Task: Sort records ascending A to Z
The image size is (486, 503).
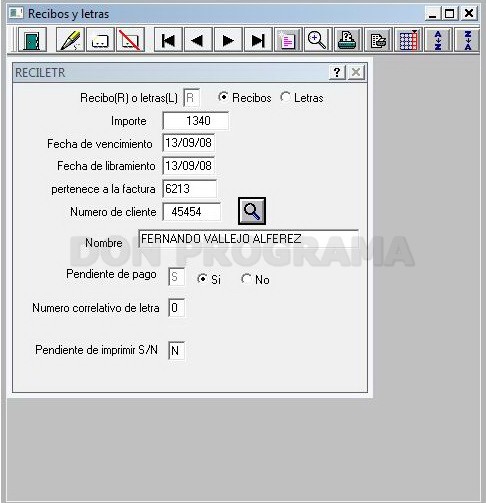Action: tap(438, 40)
